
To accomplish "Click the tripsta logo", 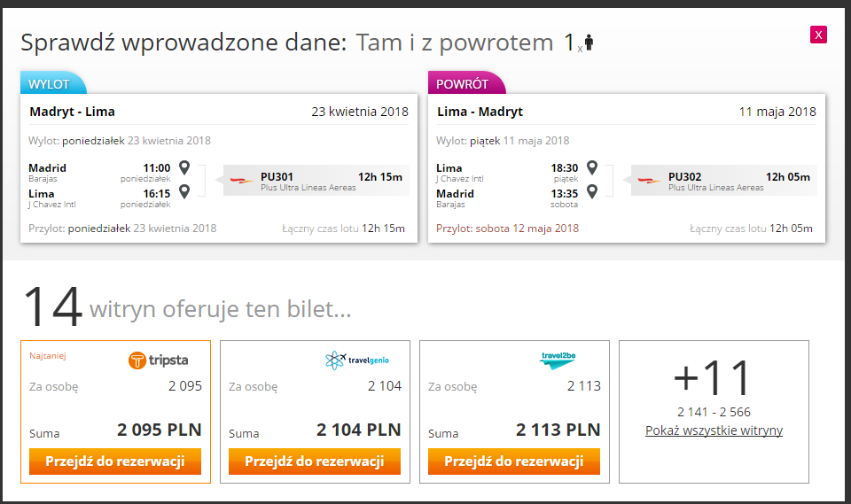I will point(158,360).
